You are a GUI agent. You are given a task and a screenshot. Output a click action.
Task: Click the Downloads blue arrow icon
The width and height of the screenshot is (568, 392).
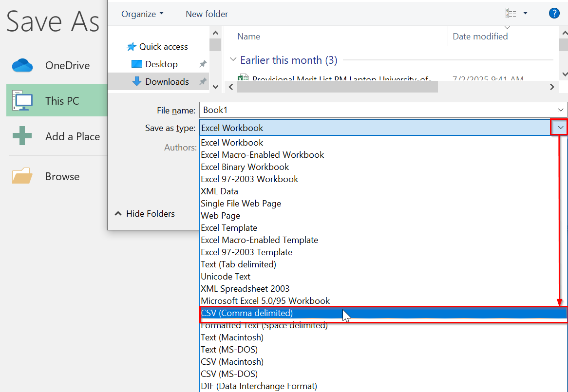(x=136, y=81)
